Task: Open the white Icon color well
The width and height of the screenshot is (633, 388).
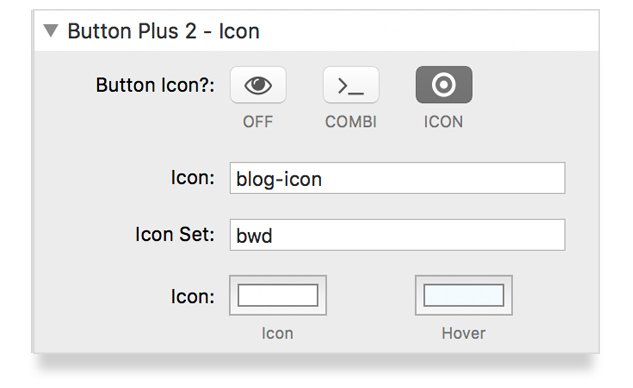Action: (x=278, y=295)
